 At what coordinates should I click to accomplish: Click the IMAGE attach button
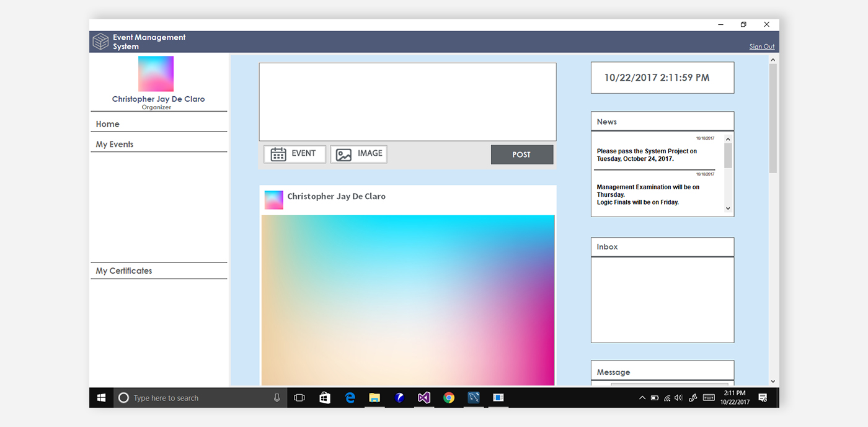click(358, 154)
